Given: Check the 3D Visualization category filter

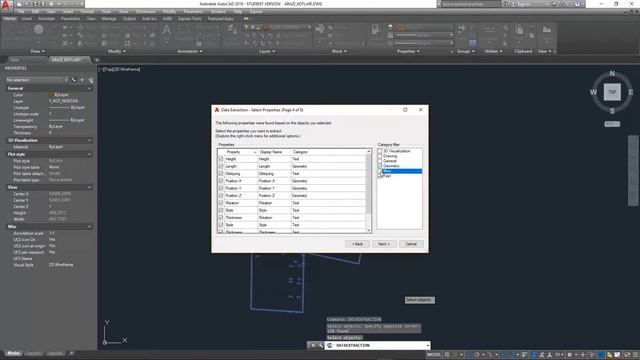Looking at the screenshot, I should point(380,151).
